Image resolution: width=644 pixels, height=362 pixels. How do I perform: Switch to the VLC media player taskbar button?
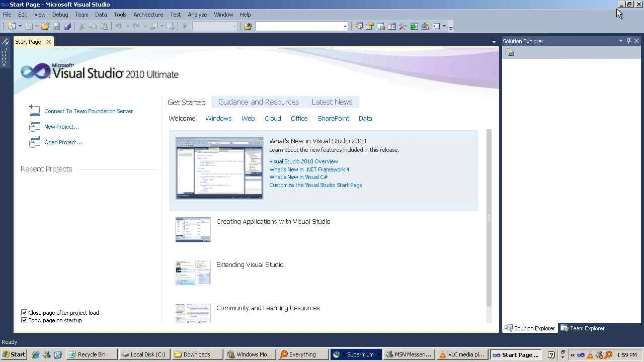tap(462, 354)
